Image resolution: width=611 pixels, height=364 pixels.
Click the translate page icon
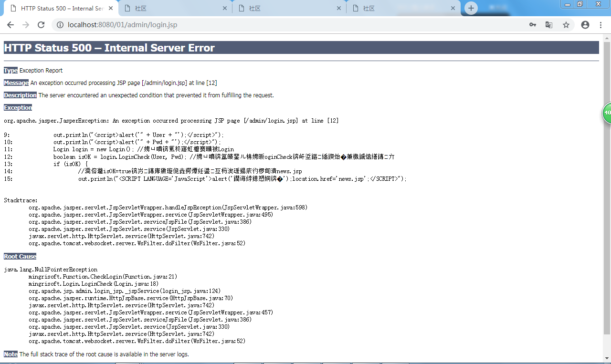coord(549,25)
